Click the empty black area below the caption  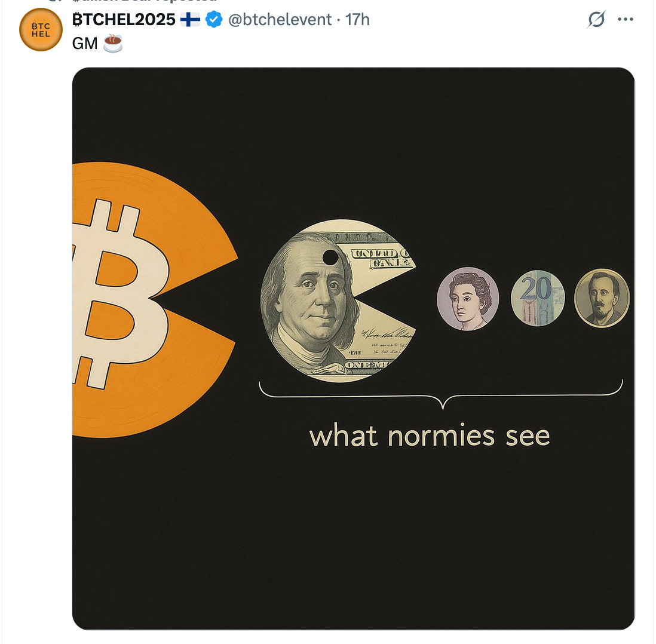353,540
